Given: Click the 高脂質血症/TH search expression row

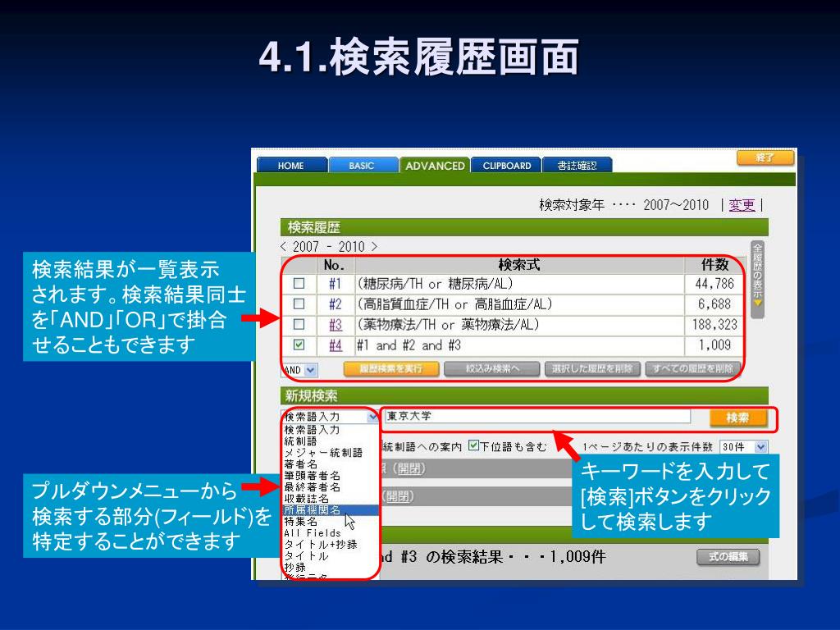Looking at the screenshot, I should 454,304.
